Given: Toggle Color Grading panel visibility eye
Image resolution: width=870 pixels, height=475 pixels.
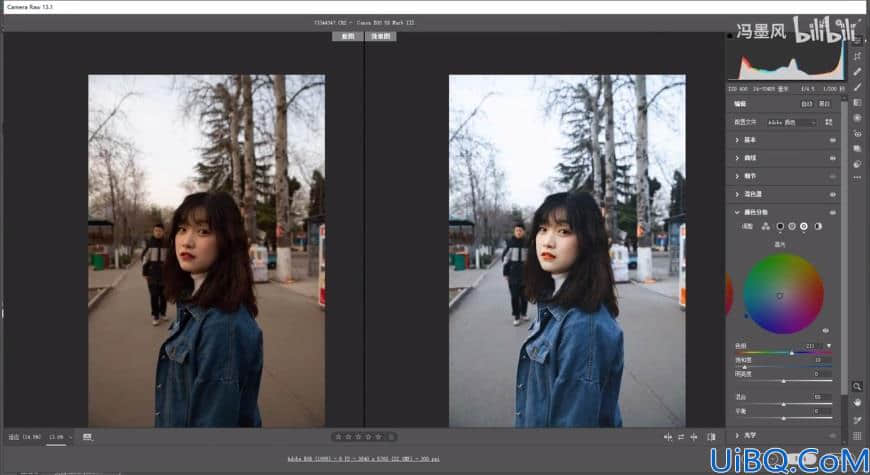Looking at the screenshot, I should click(x=832, y=213).
